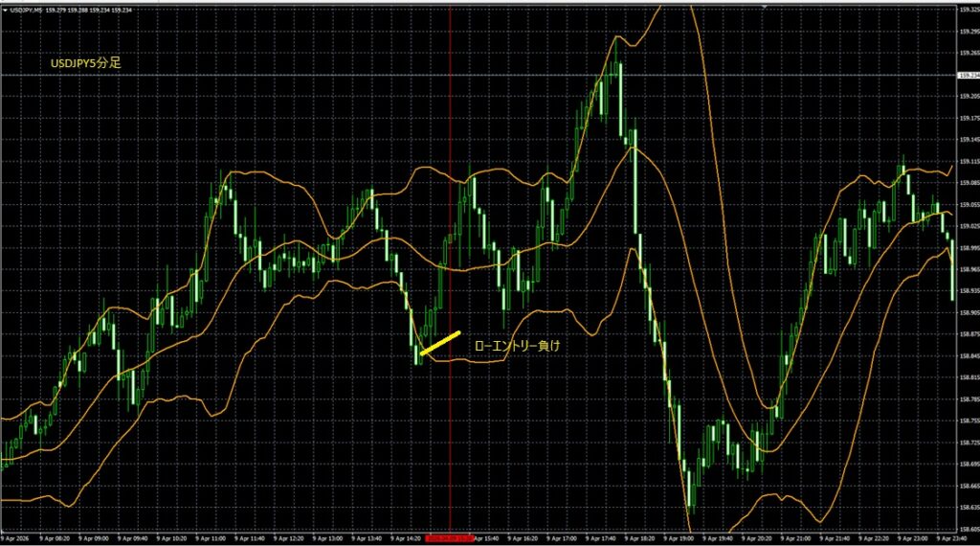Click the 9 Apr 23:00 time axis label
This screenshot has width=980, height=546.
click(912, 538)
